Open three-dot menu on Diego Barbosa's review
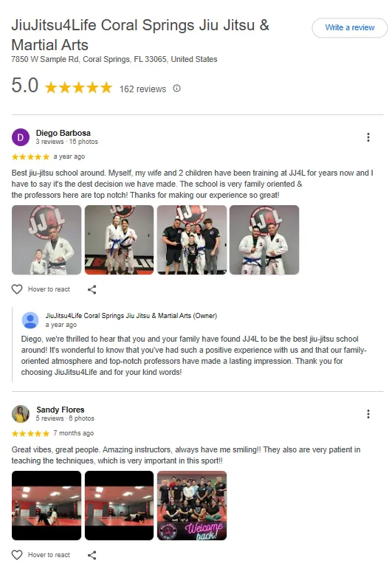Viewport: 392px width, 583px height. (x=368, y=137)
